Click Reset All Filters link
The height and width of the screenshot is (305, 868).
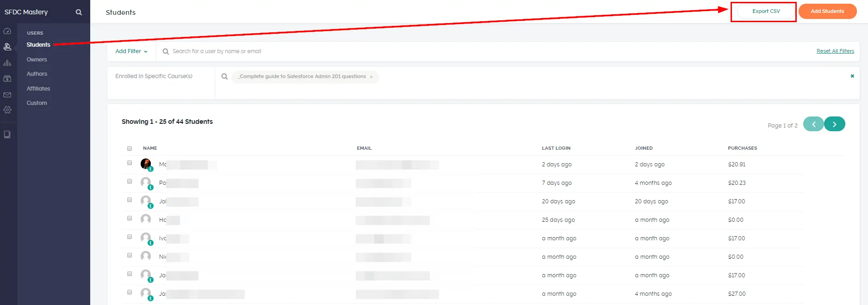pos(835,51)
